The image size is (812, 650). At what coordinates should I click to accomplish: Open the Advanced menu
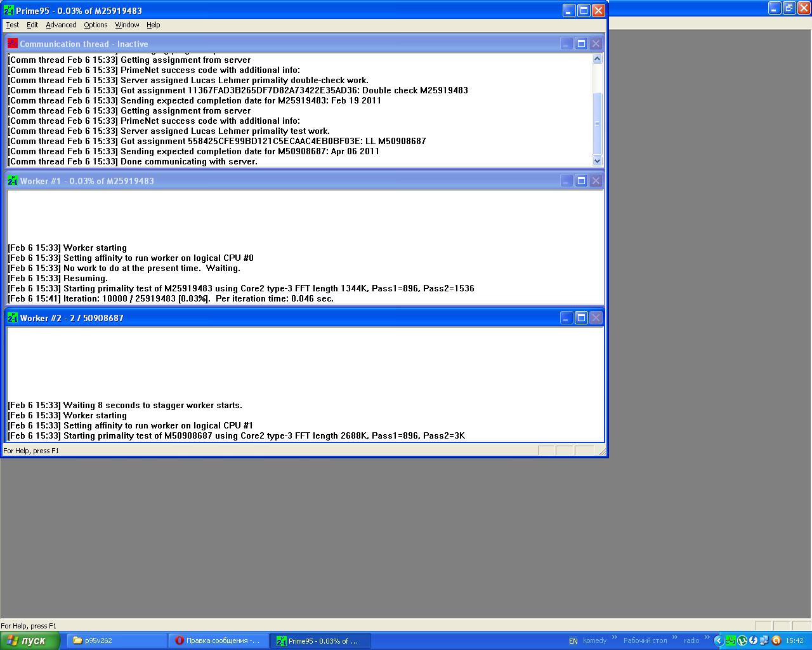[61, 25]
